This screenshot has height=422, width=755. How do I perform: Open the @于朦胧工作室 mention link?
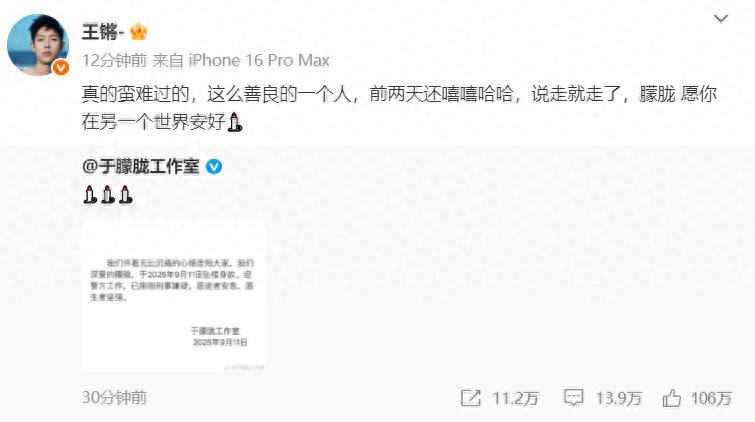click(x=141, y=167)
